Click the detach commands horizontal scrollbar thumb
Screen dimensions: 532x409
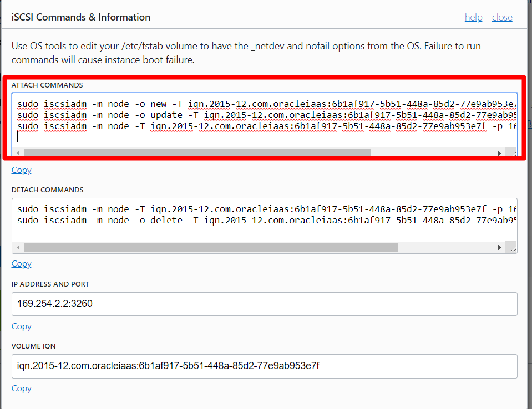(211, 247)
